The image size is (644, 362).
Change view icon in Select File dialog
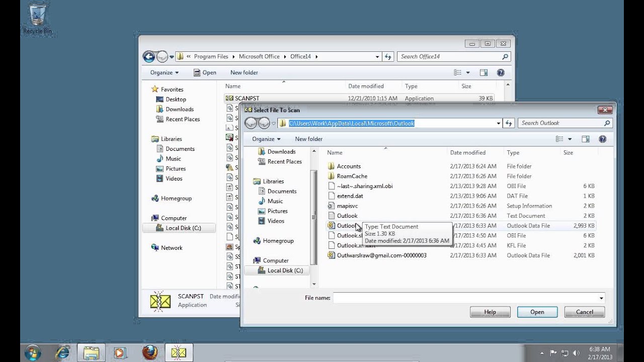(x=559, y=139)
